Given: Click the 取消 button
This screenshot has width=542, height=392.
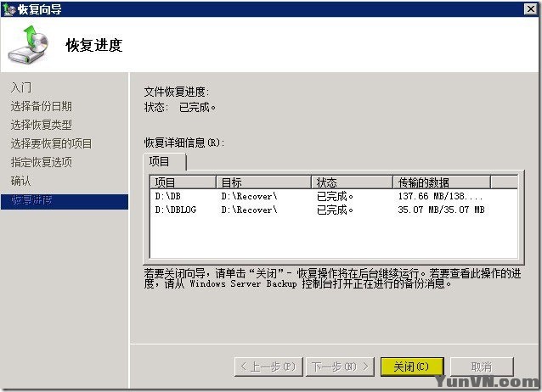Looking at the screenshot, I should tap(482, 367).
